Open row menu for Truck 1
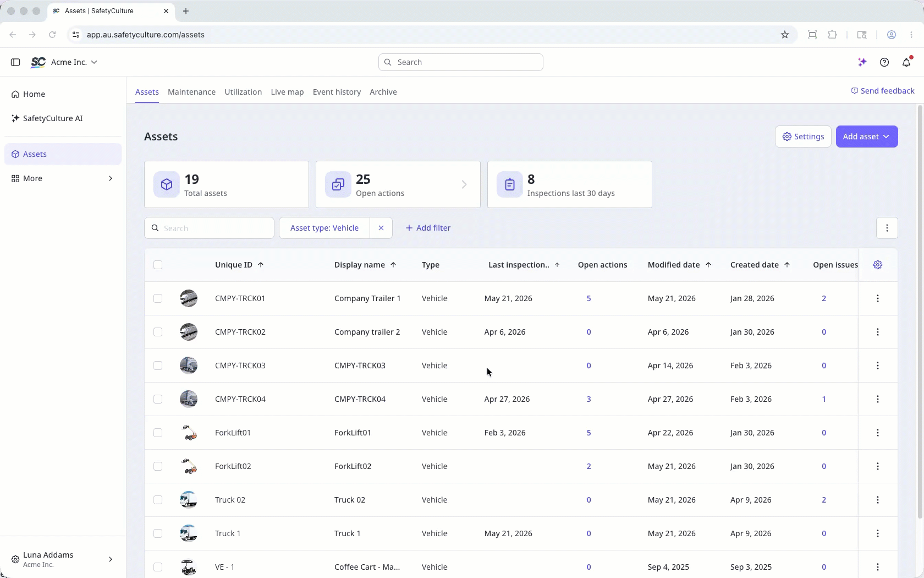The width and height of the screenshot is (924, 578). [878, 533]
